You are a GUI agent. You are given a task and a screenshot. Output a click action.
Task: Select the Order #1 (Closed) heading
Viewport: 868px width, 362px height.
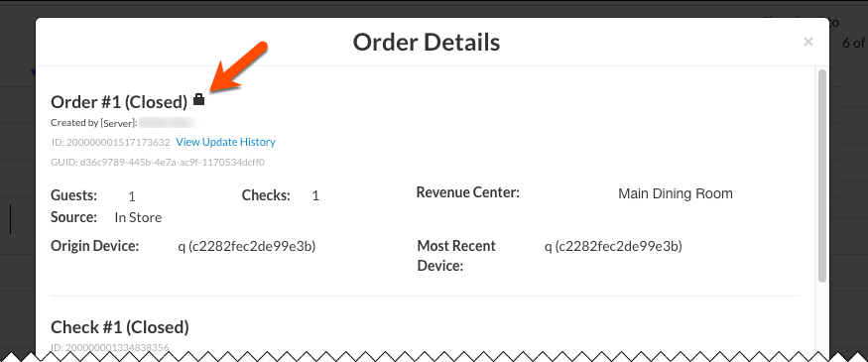[119, 102]
